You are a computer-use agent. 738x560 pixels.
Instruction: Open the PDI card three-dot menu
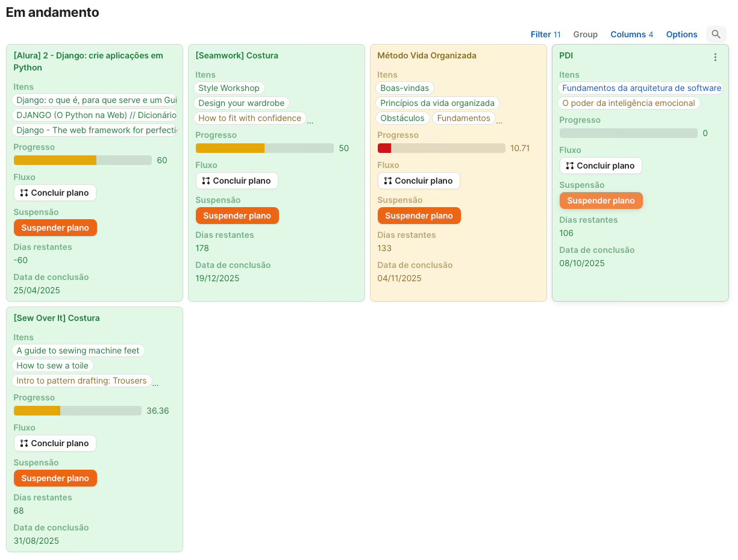715,57
